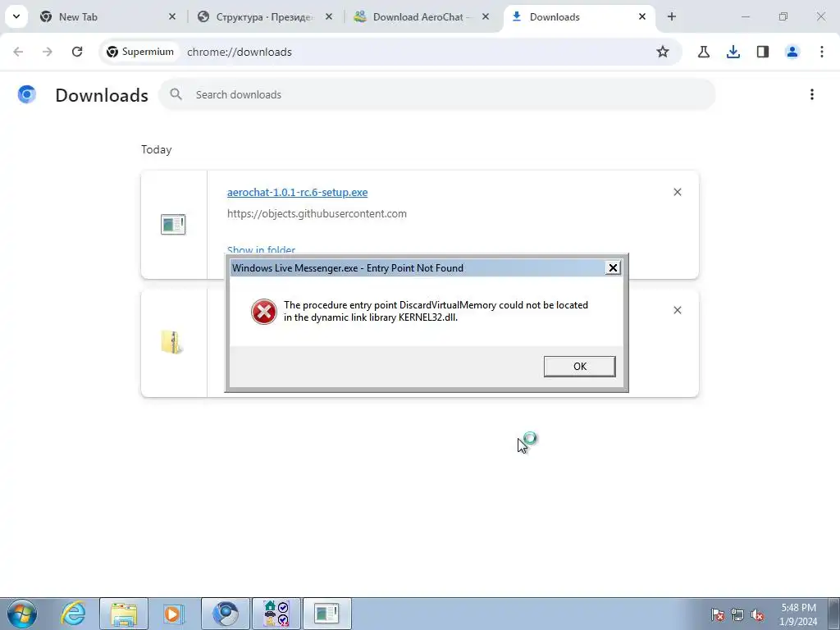Close the browser window
840x630 pixels.
(x=820, y=17)
